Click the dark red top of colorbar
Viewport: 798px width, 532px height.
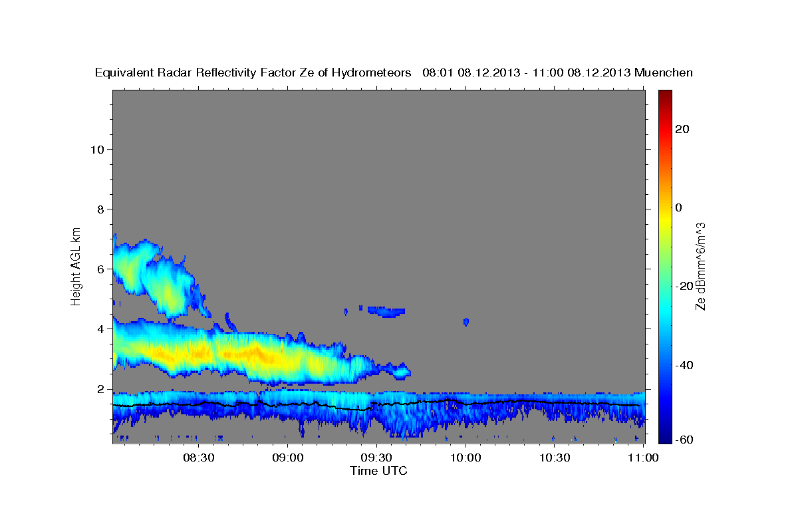click(666, 94)
